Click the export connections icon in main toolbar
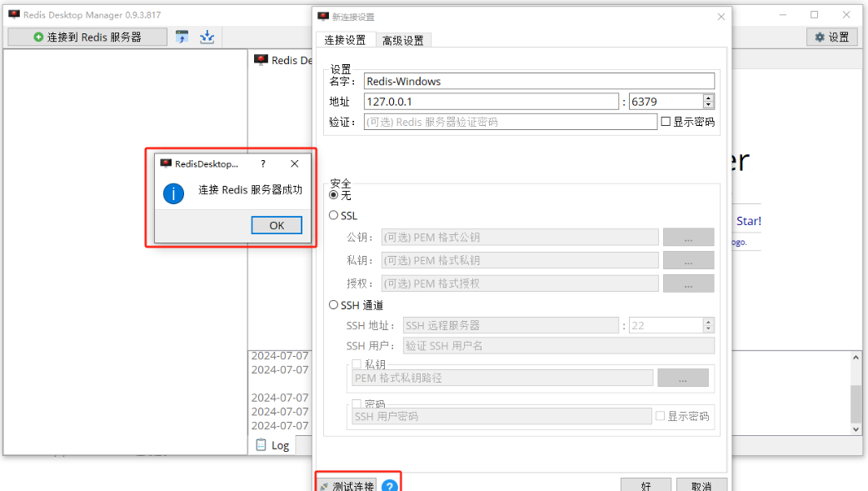Screen dimensions: 868x491 tap(207, 38)
